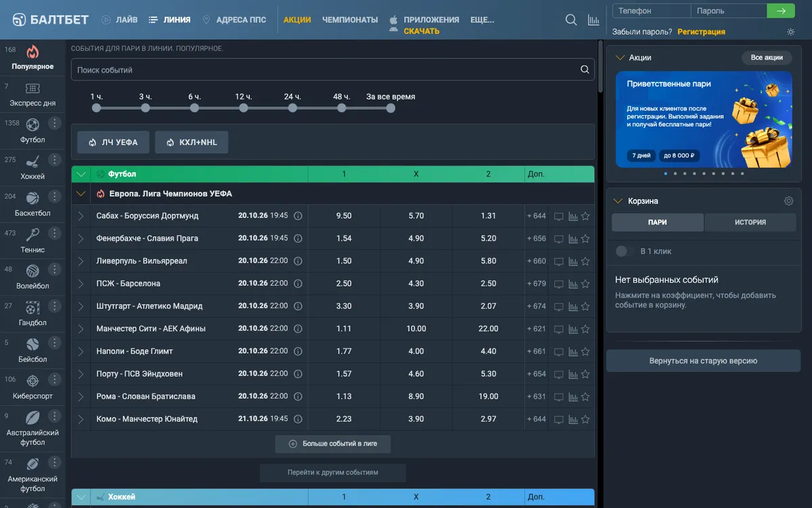Screen dimensions: 812x508
Task: Collapse the Футбол section chevron
Action: (x=81, y=174)
